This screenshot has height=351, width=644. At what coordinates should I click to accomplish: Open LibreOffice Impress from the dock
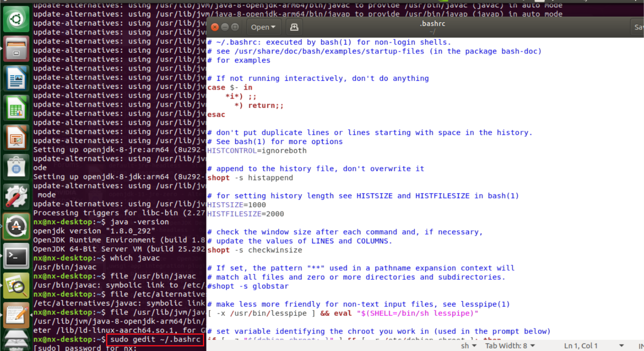coord(16,137)
